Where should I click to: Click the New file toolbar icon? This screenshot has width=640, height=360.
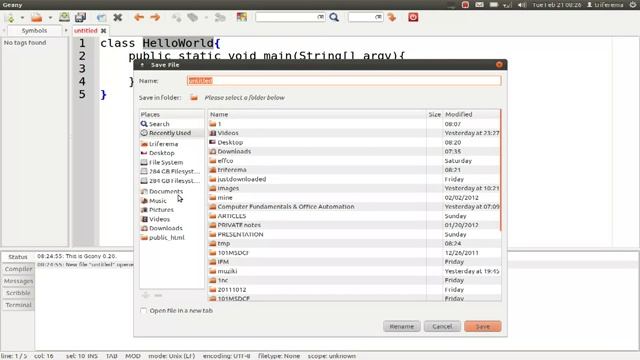[x=11, y=18]
